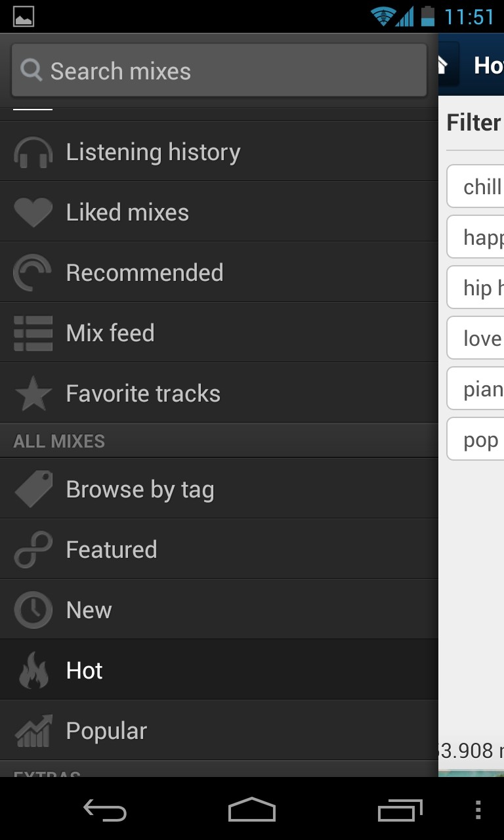Click the tag icon for Browse by tag

pyautogui.click(x=33, y=489)
